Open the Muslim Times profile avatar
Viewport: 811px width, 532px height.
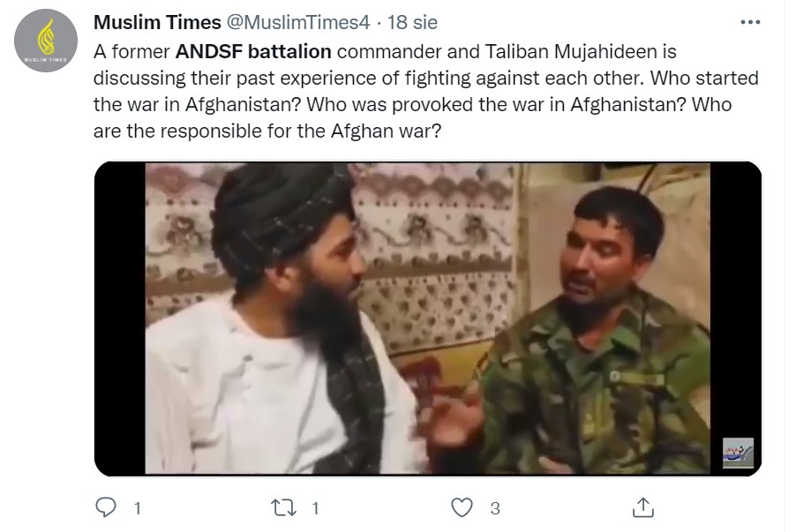[46, 41]
